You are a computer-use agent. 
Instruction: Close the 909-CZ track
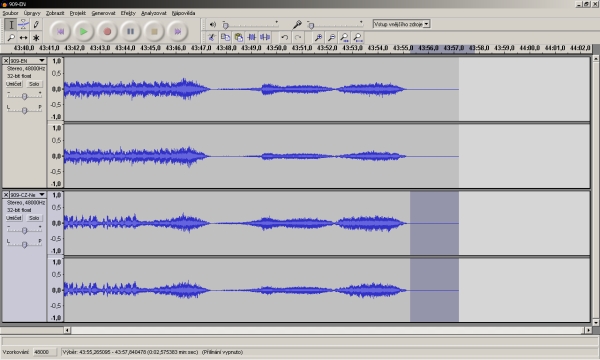6,195
